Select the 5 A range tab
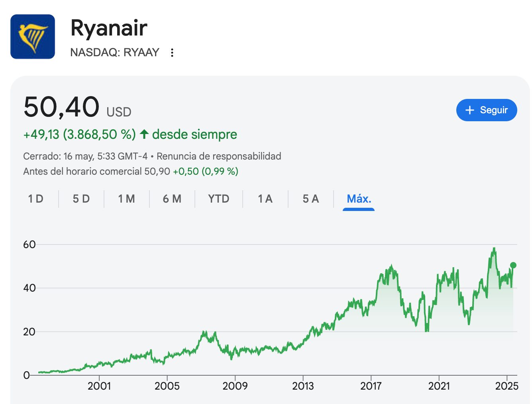This screenshot has height=404, width=532. (311, 199)
